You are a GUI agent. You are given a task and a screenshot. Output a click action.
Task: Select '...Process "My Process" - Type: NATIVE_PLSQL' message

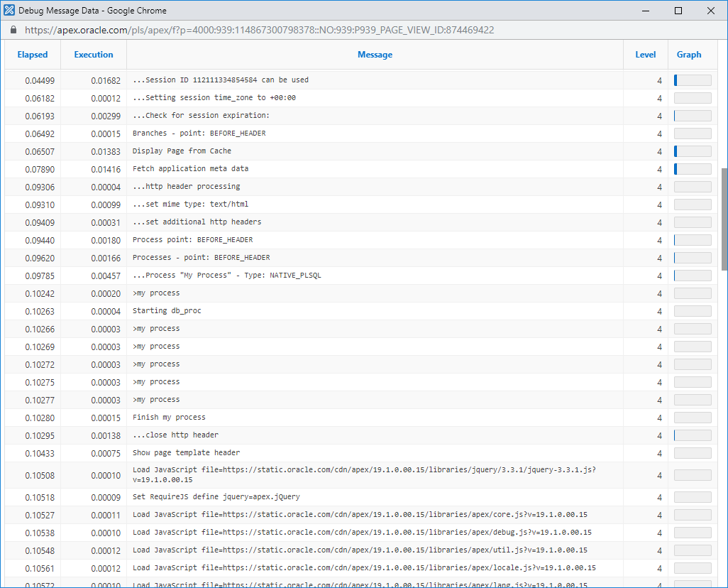click(226, 275)
